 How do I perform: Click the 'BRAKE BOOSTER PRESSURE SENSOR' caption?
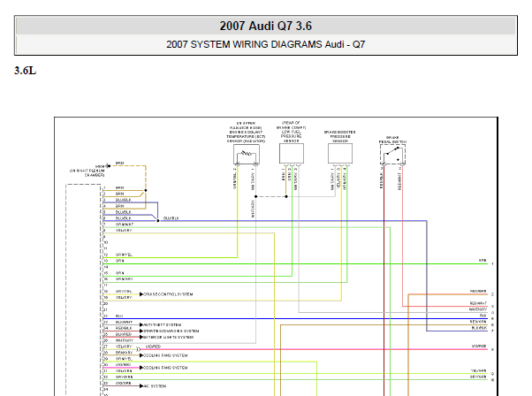tap(340, 136)
